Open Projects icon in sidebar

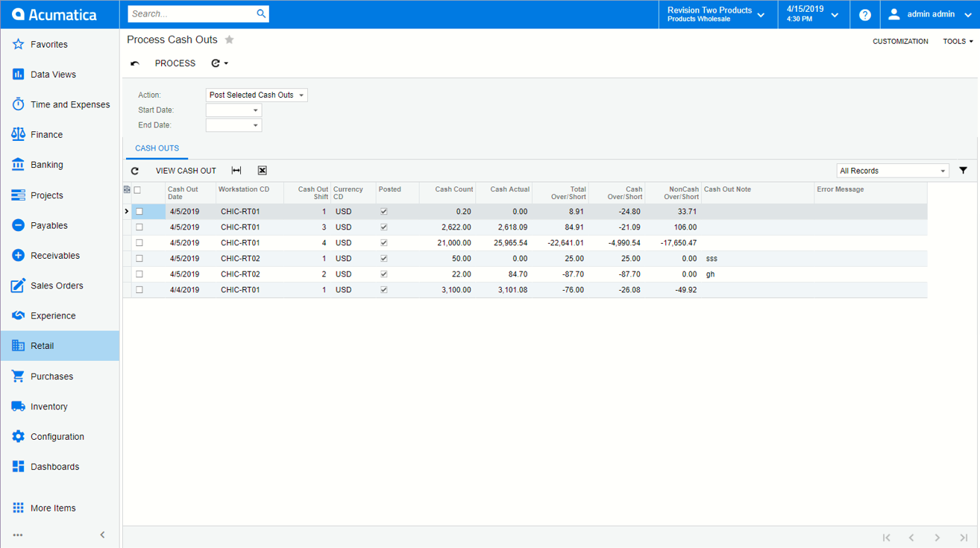18,195
